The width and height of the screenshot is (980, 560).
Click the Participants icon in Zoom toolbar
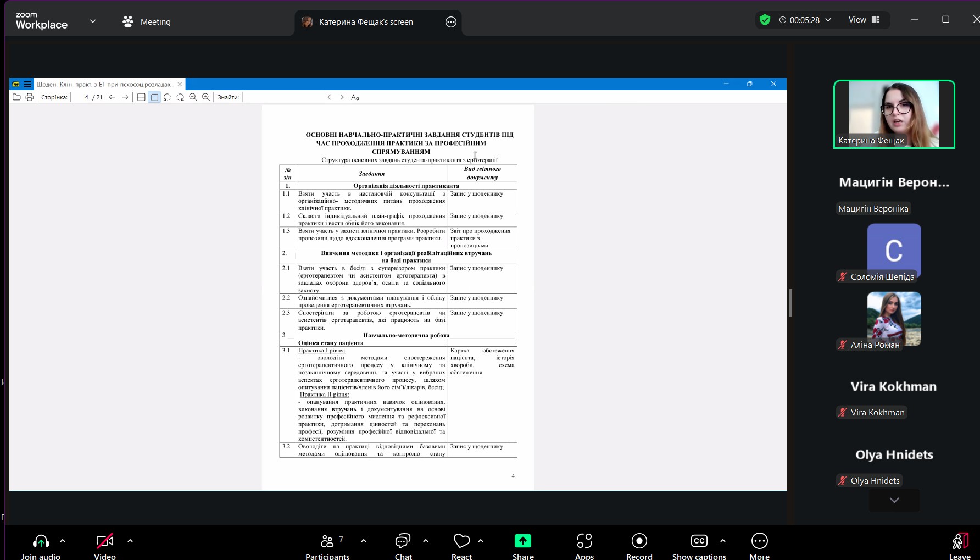pos(327,541)
